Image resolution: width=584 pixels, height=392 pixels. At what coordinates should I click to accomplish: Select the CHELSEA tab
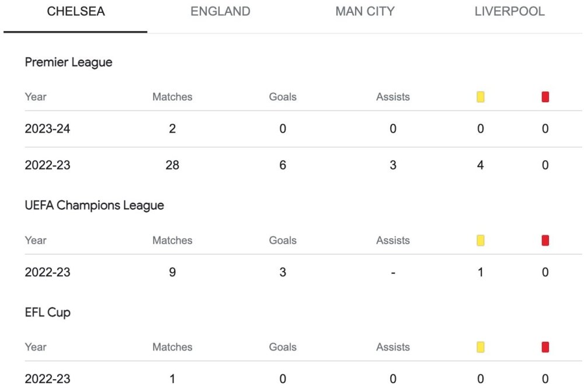click(x=75, y=12)
